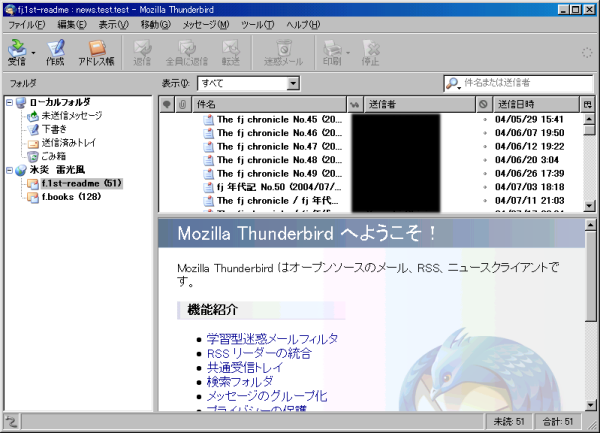Click the attachment paperclip column header

pos(182,104)
